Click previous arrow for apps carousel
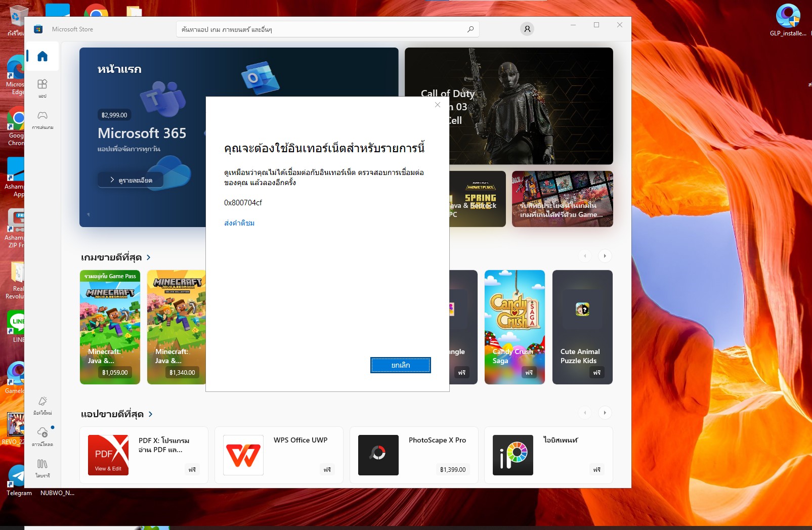Screen dimensions: 812x530 point(585,413)
